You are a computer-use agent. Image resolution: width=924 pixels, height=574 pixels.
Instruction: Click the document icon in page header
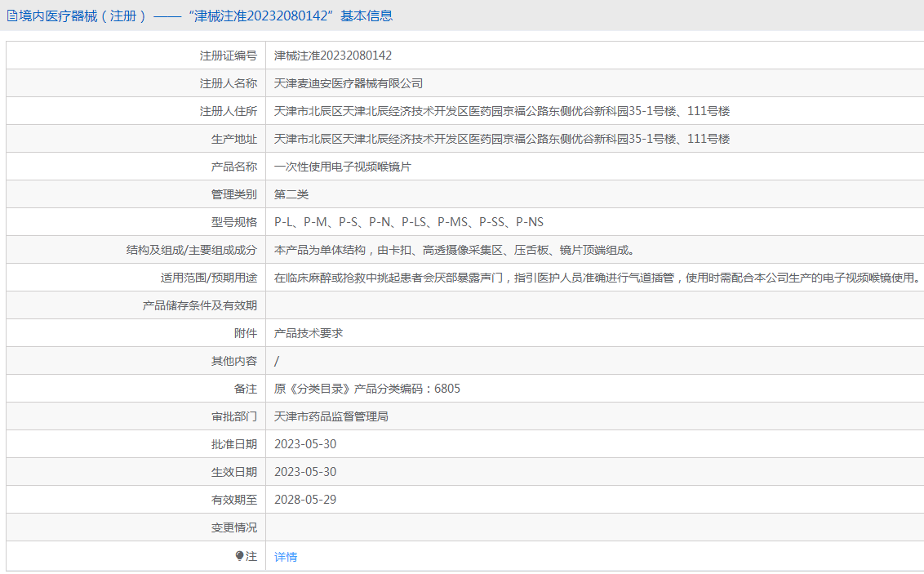click(x=11, y=16)
